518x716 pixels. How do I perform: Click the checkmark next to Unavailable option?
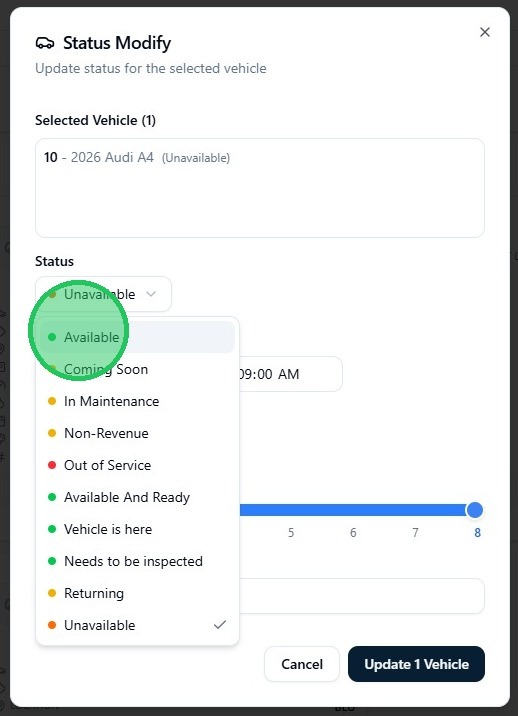(220, 625)
